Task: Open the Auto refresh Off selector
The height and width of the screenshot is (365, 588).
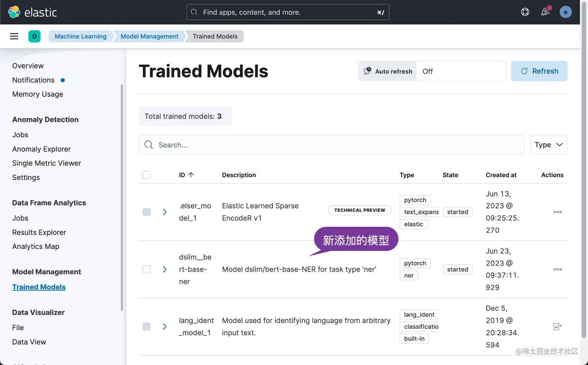Action: tap(461, 71)
